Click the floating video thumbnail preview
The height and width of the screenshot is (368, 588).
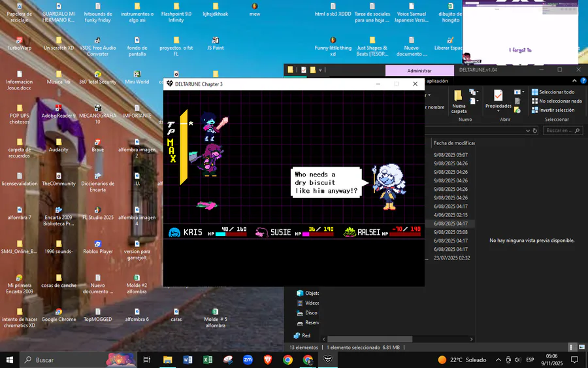pyautogui.click(x=520, y=33)
